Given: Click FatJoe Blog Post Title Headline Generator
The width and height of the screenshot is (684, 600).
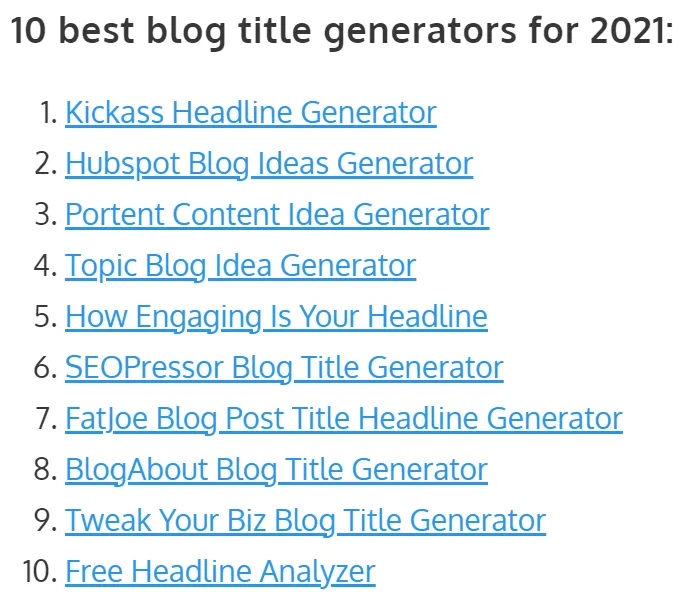Looking at the screenshot, I should point(343,418).
